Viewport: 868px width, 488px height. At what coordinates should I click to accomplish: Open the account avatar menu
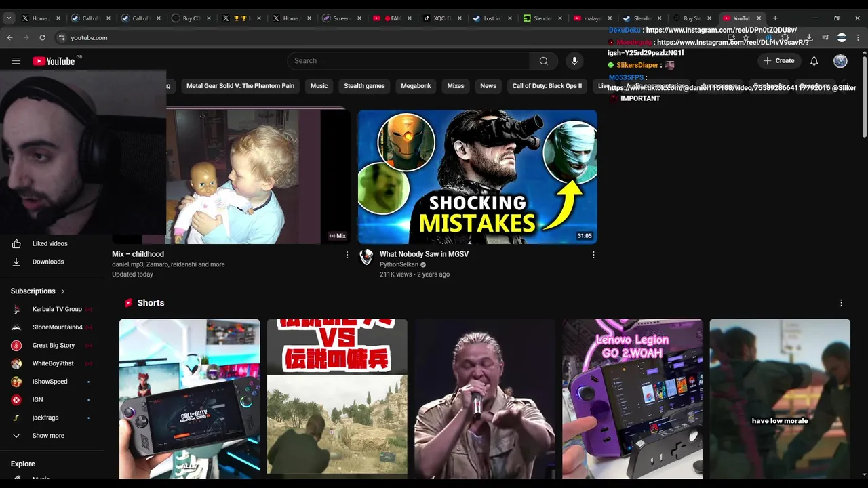pyautogui.click(x=840, y=61)
